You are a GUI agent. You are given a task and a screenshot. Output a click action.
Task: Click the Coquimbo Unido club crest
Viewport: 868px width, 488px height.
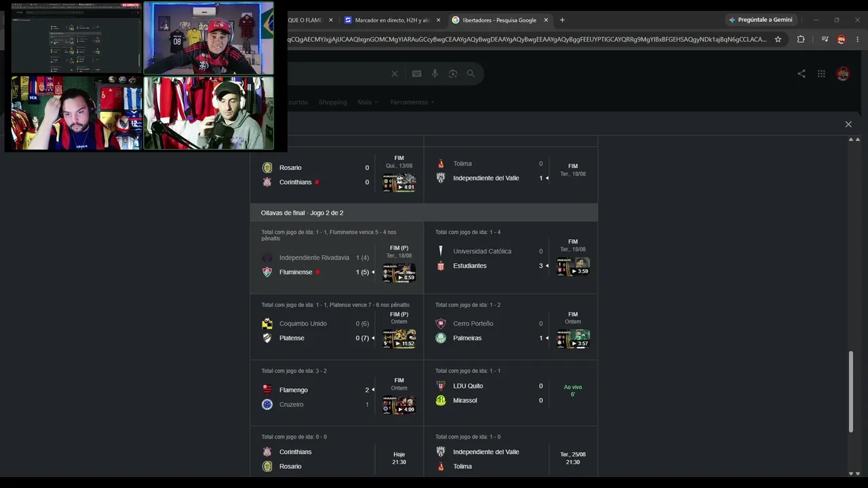[267, 323]
